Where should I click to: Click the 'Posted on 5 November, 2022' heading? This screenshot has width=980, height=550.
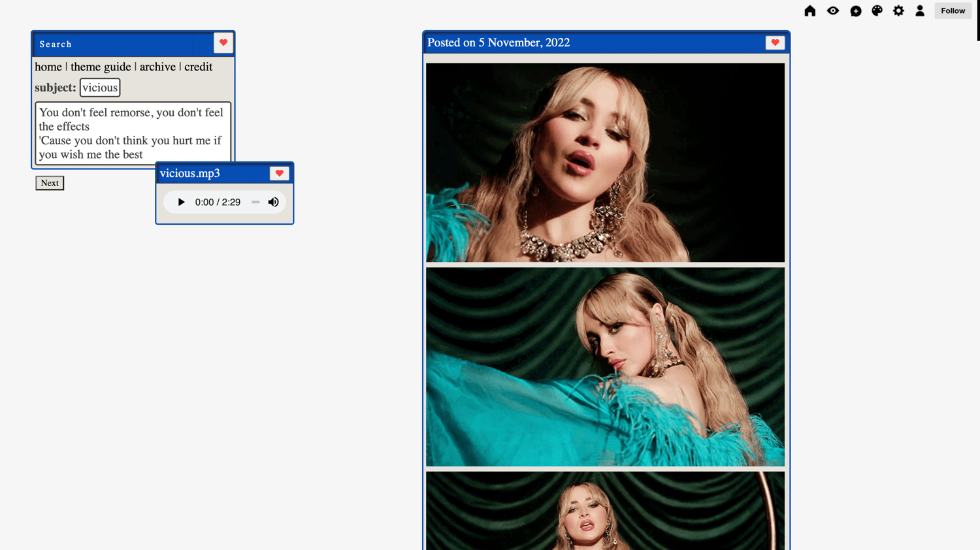(x=498, y=42)
